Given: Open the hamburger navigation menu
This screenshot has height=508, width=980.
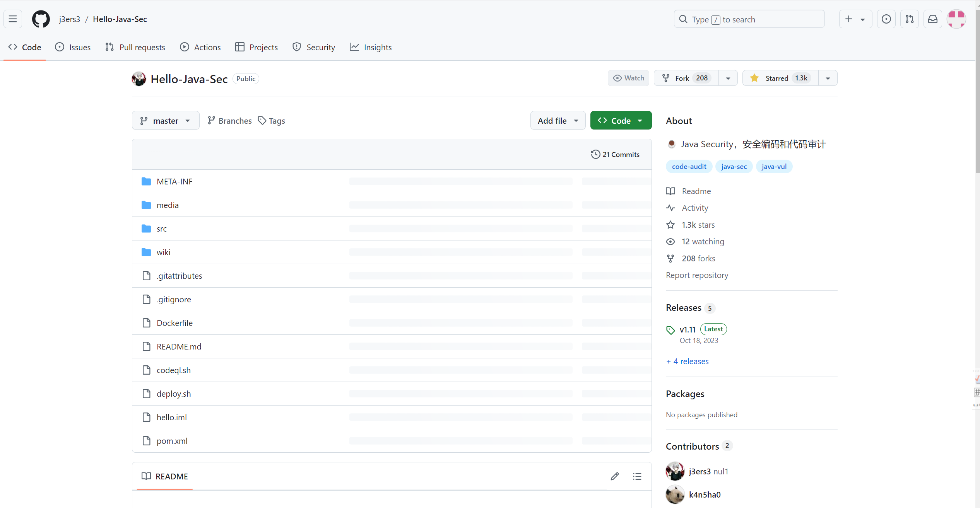Looking at the screenshot, I should point(13,19).
